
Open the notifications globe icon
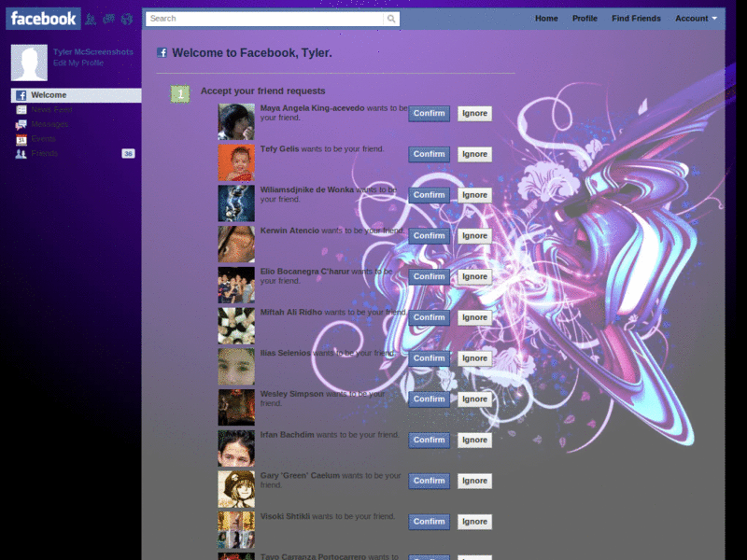pyautogui.click(x=127, y=19)
